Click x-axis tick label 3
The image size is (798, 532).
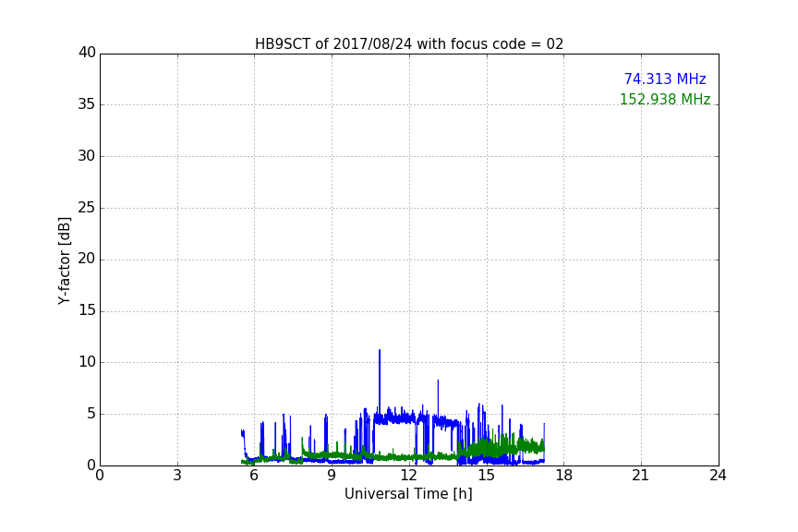click(177, 476)
